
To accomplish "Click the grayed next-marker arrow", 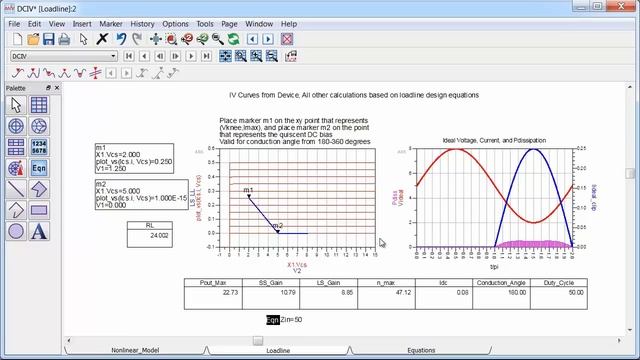I will [x=127, y=73].
